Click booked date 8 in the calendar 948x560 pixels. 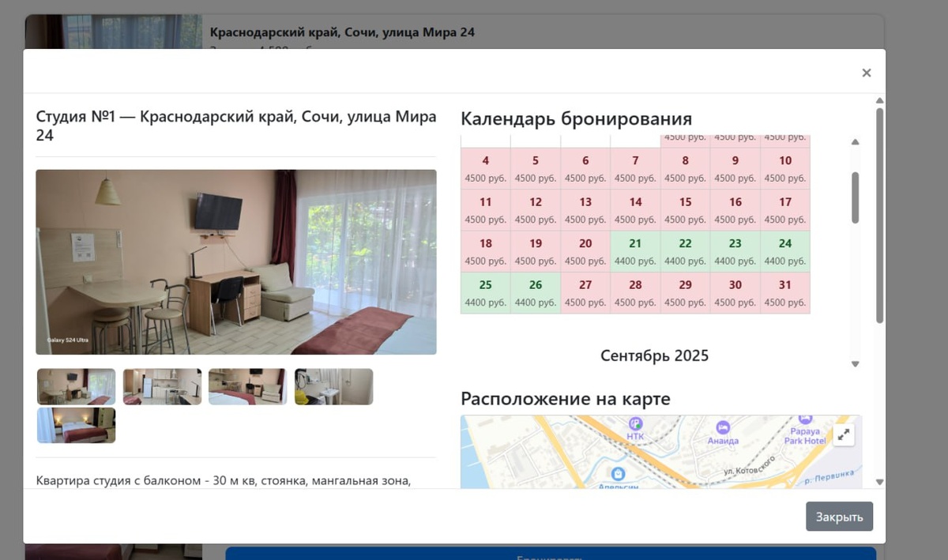click(x=685, y=169)
